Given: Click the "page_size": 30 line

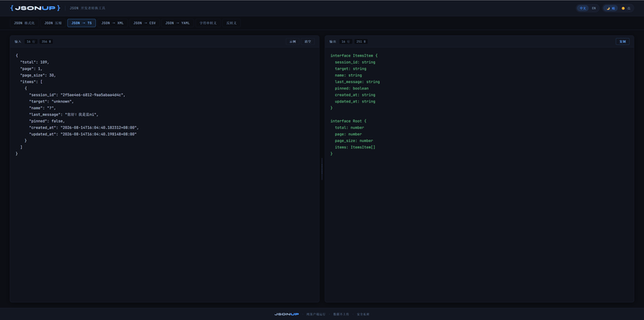Looking at the screenshot, I should (38, 75).
